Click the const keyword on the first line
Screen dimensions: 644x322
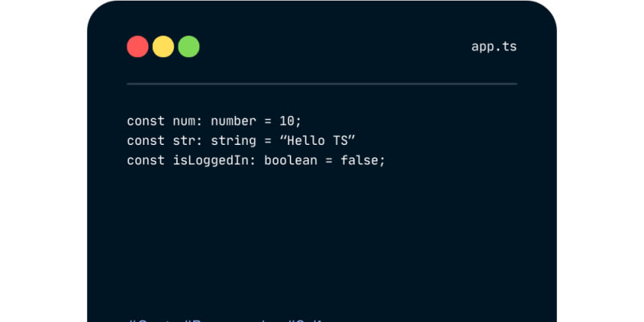[x=146, y=122]
